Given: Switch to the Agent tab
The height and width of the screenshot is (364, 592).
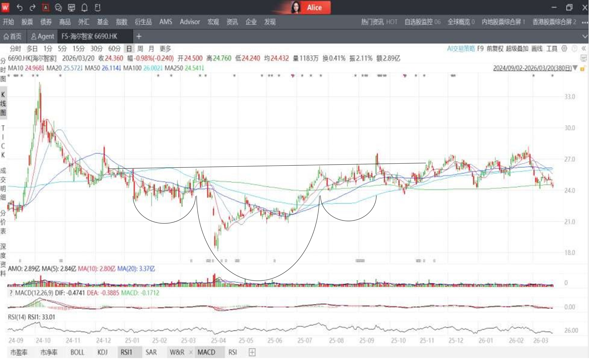Looking at the screenshot, I should [42, 37].
